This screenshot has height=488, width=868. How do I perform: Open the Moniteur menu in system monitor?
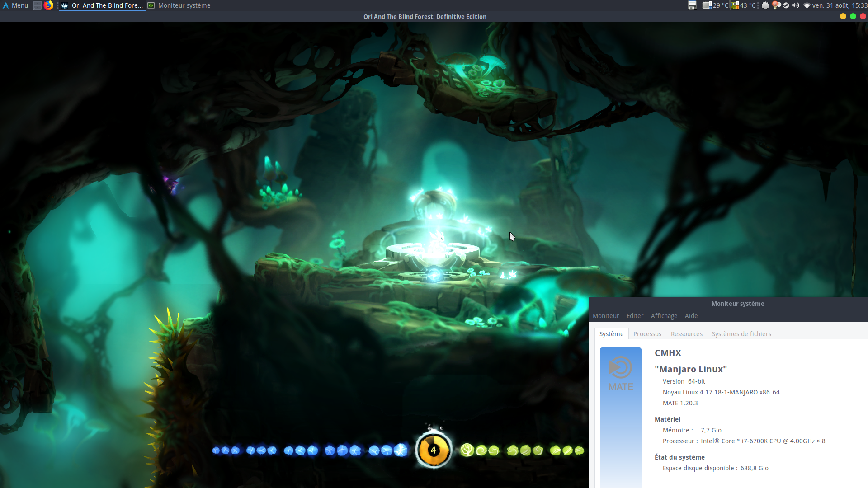(x=606, y=316)
